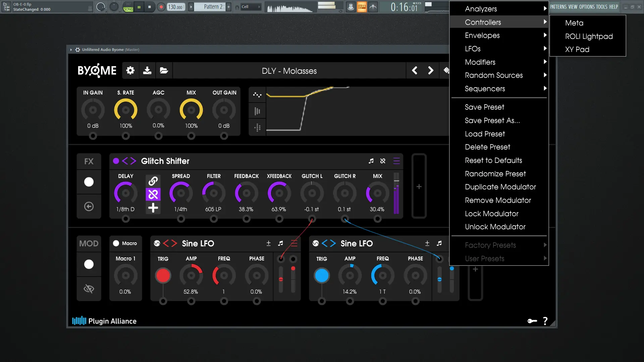Select XY Pad from Controllers submenu

click(x=577, y=50)
